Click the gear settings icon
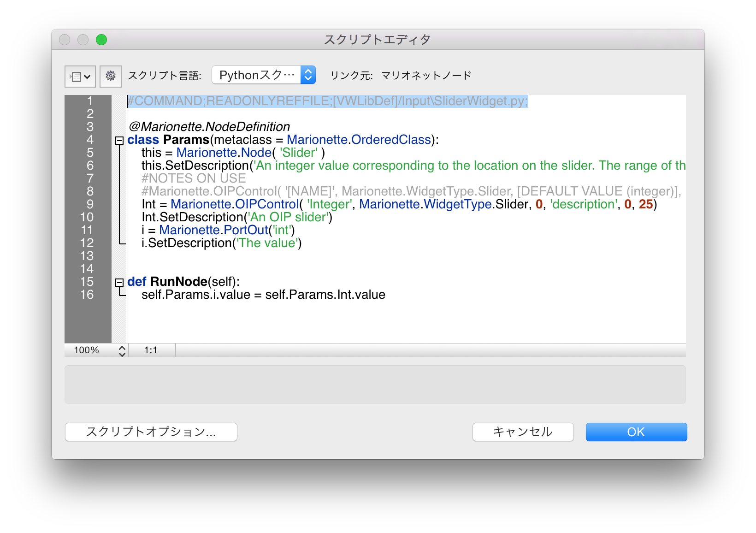This screenshot has height=533, width=756. [111, 76]
